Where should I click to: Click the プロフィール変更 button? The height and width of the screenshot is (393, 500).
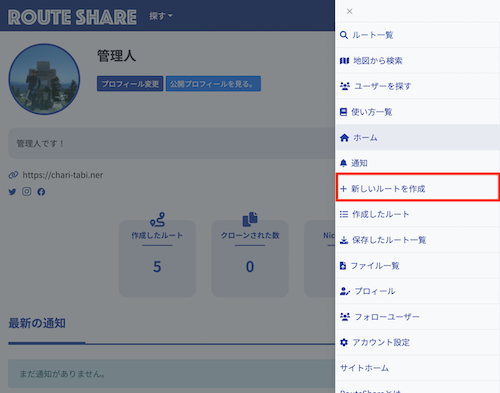click(130, 84)
